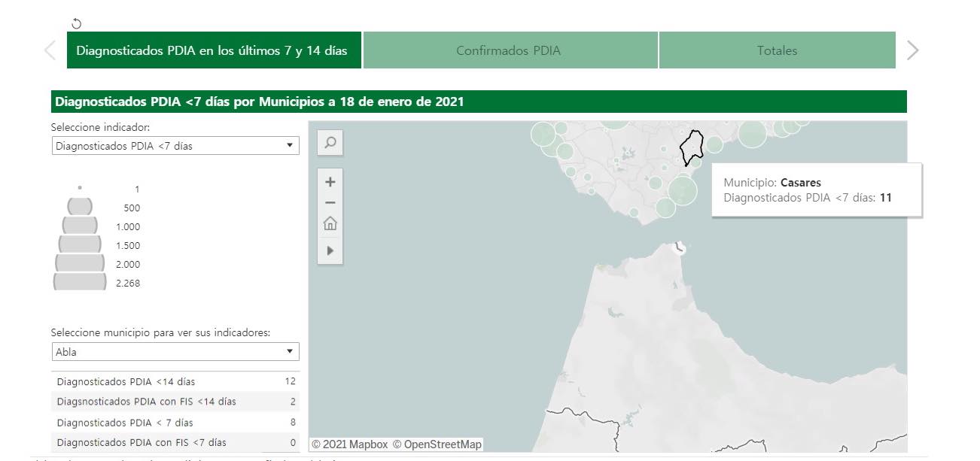
Task: Select the 'Diagnosticados PDIA <14 días' row
Action: click(175, 381)
